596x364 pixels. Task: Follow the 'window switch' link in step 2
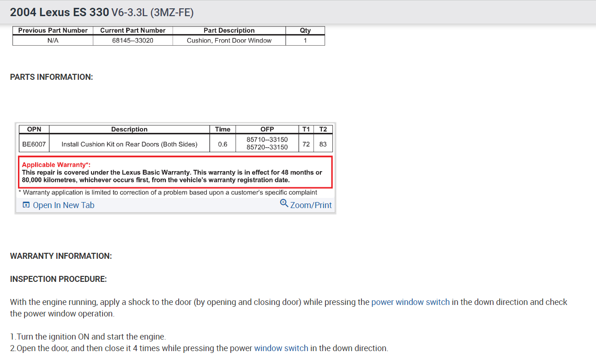pos(281,348)
